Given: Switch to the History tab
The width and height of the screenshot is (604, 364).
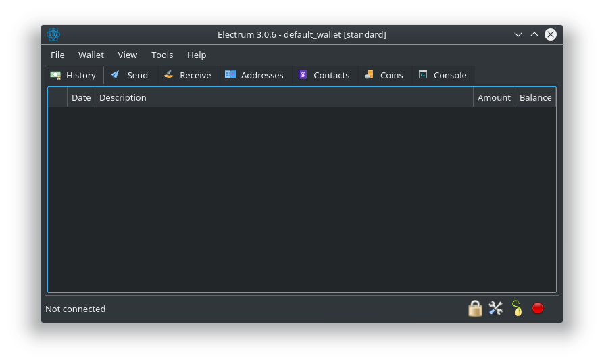Looking at the screenshot, I should pos(74,75).
